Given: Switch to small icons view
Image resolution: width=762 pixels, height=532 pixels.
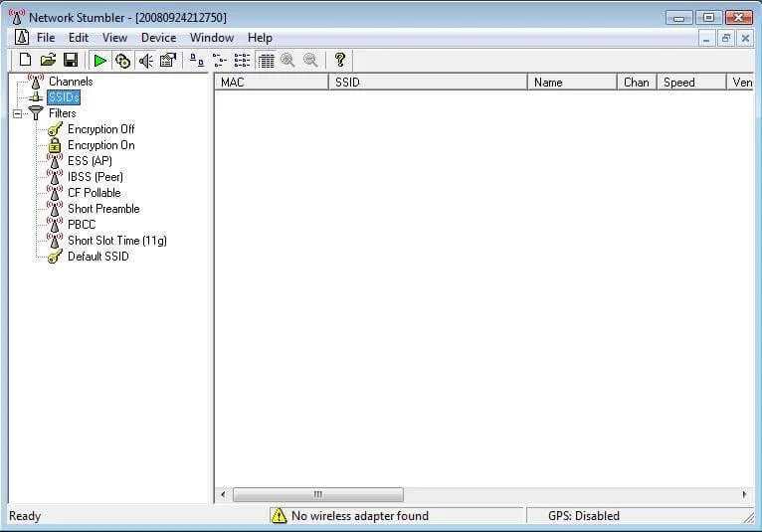Looking at the screenshot, I should point(219,61).
